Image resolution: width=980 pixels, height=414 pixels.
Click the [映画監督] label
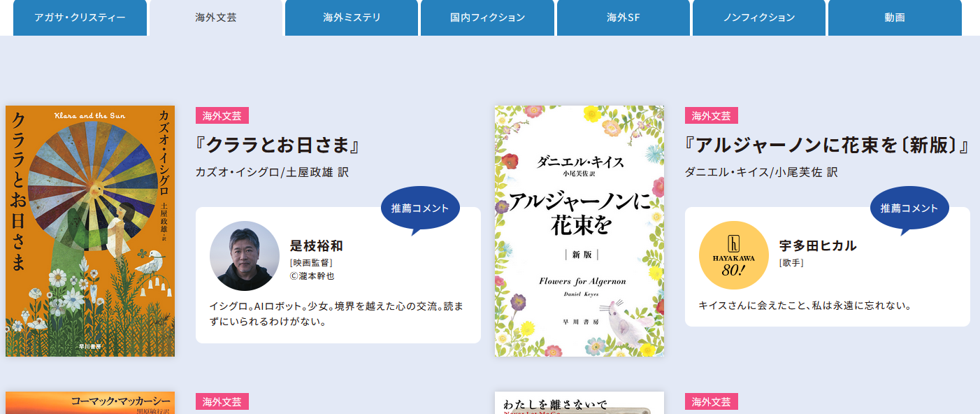point(311,263)
